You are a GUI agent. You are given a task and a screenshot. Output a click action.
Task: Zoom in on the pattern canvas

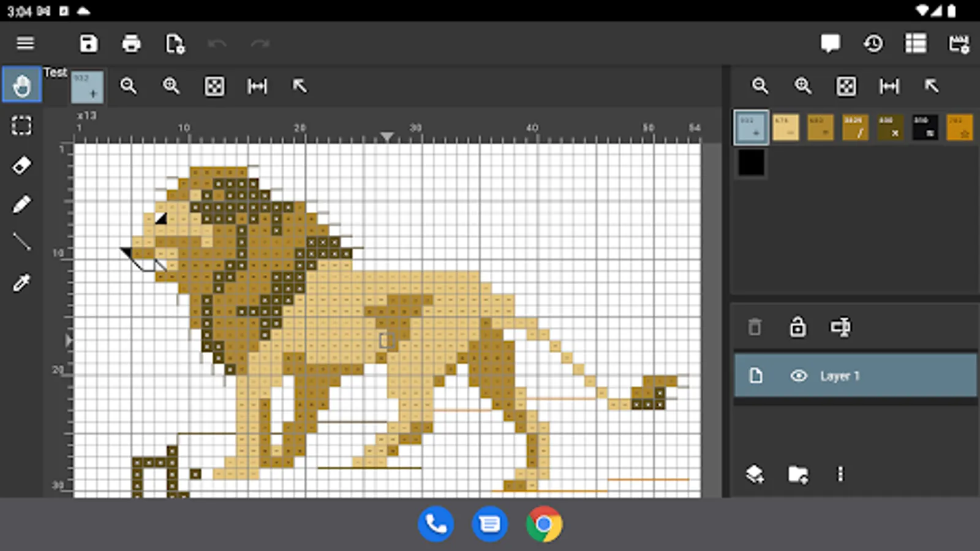[x=171, y=86]
